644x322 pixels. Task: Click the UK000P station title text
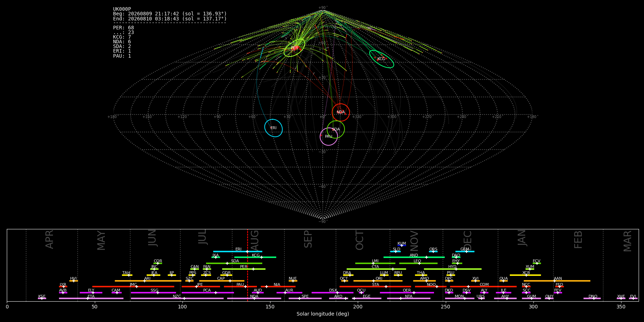122,9
